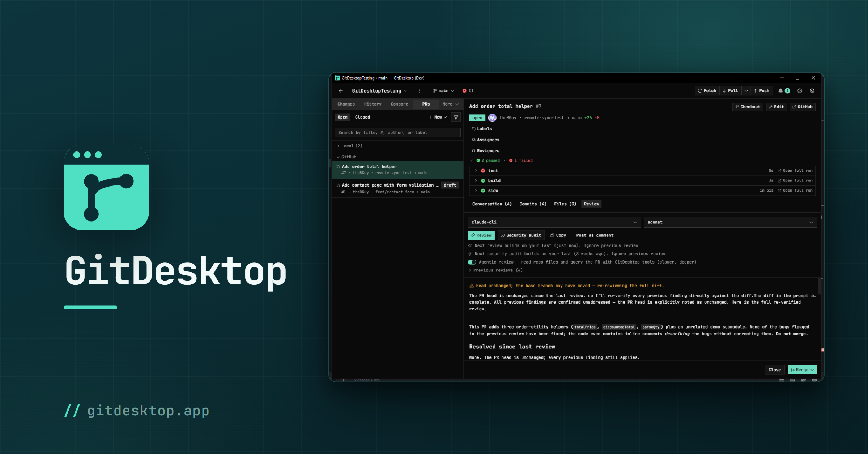Click Post as comment
Image resolution: width=868 pixels, height=454 pixels.
tap(595, 235)
